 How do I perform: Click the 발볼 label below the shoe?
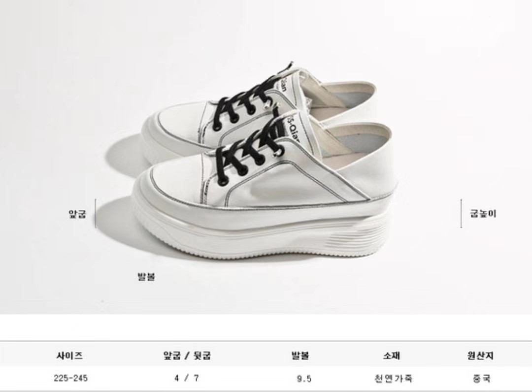tap(147, 277)
